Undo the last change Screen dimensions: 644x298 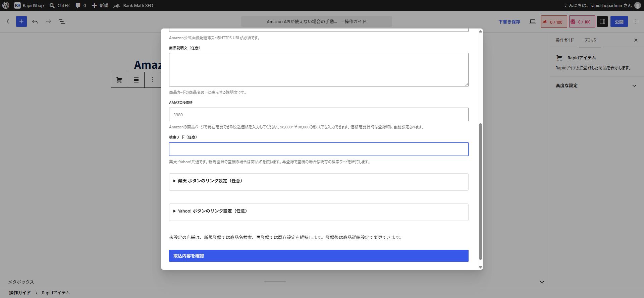(35, 21)
